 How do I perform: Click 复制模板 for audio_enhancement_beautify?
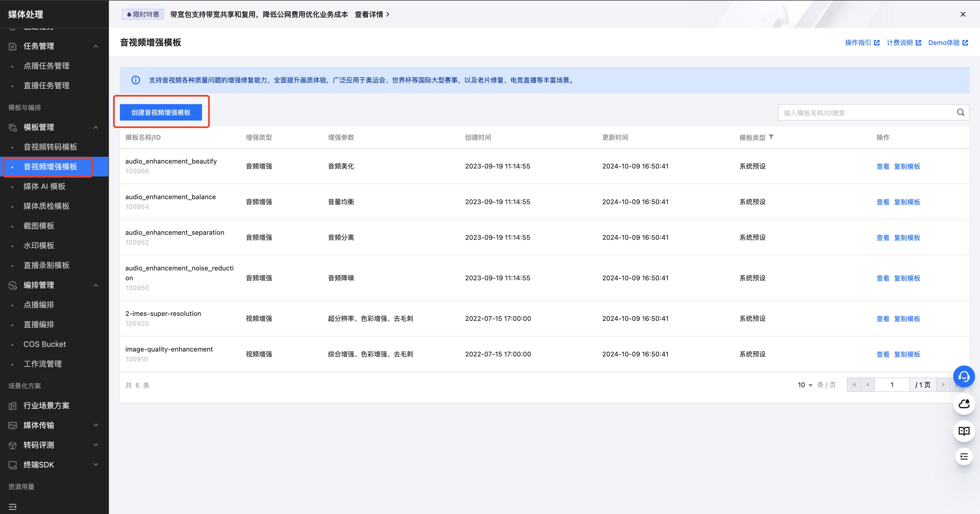click(x=907, y=166)
